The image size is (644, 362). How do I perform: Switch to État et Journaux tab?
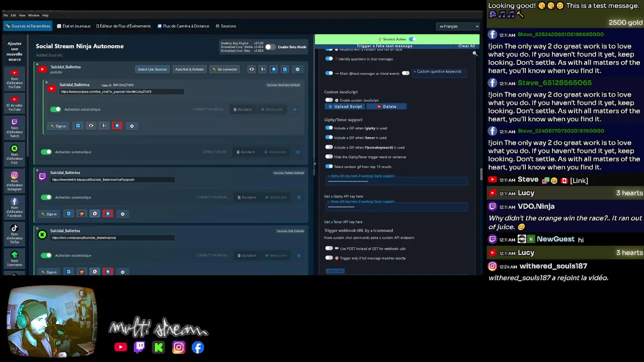click(74, 26)
